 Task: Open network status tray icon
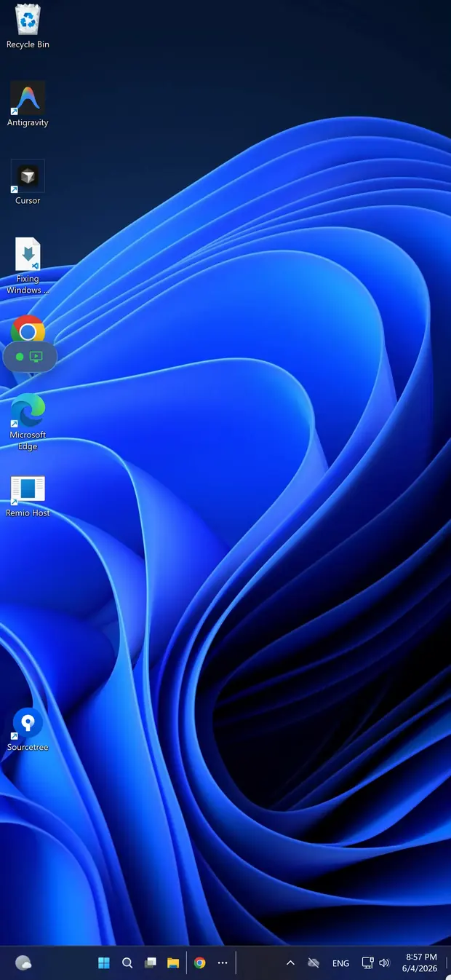368,963
